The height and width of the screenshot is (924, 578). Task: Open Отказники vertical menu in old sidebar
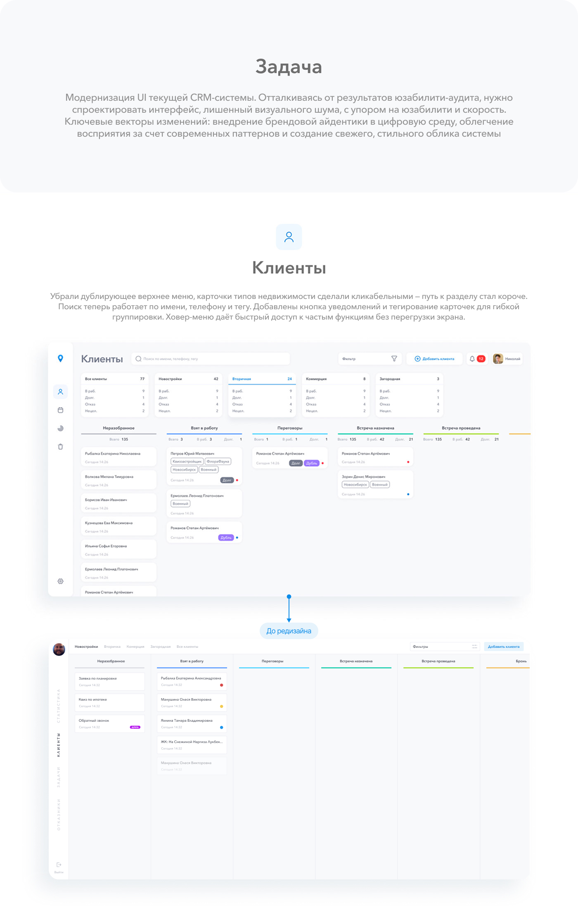pyautogui.click(x=59, y=815)
